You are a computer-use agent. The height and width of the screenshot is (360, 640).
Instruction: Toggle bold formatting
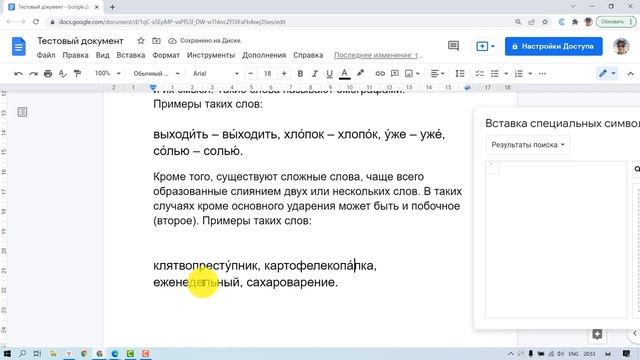click(300, 73)
